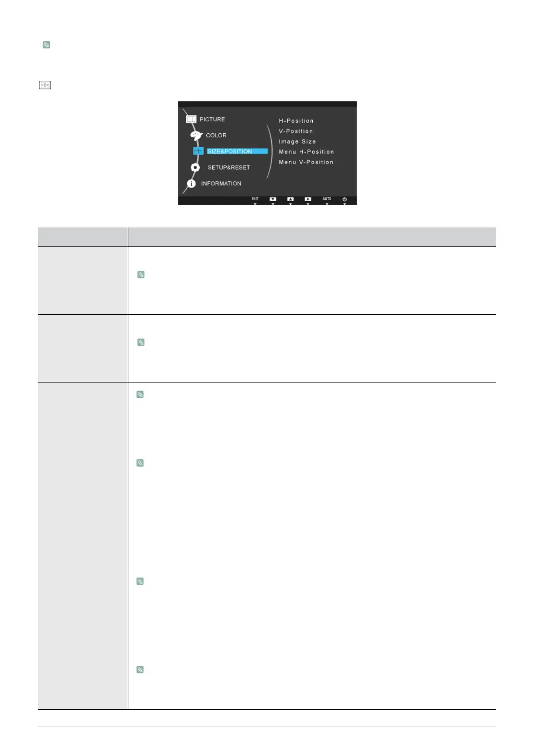Click the up arrow button in OSD bar

click(x=290, y=199)
